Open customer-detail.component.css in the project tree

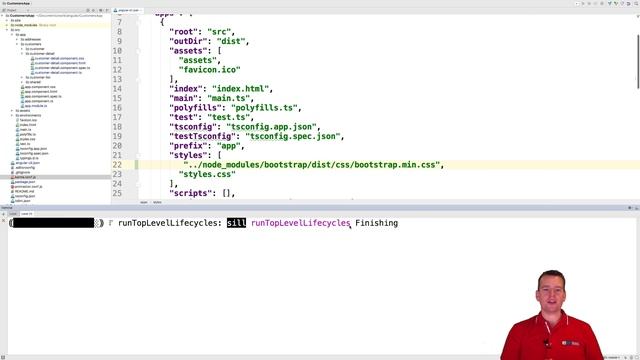coord(59,58)
